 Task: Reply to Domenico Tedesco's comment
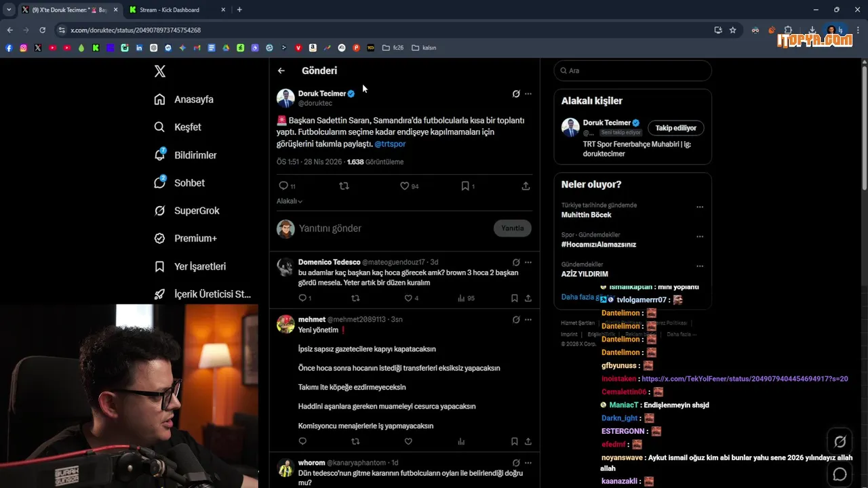pos(302,298)
